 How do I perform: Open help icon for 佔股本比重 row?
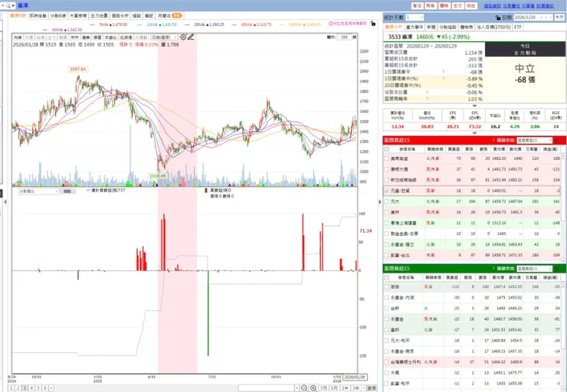[427, 92]
